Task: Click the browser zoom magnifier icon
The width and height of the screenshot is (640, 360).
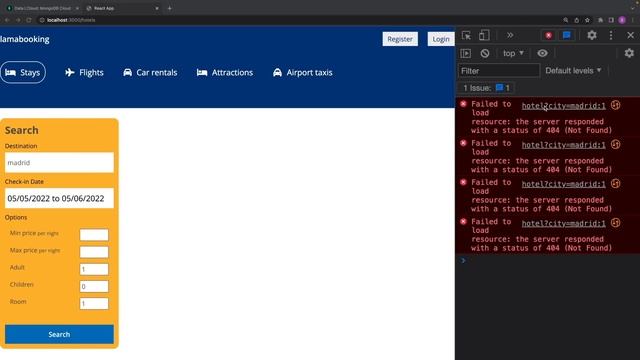Action: [566, 20]
